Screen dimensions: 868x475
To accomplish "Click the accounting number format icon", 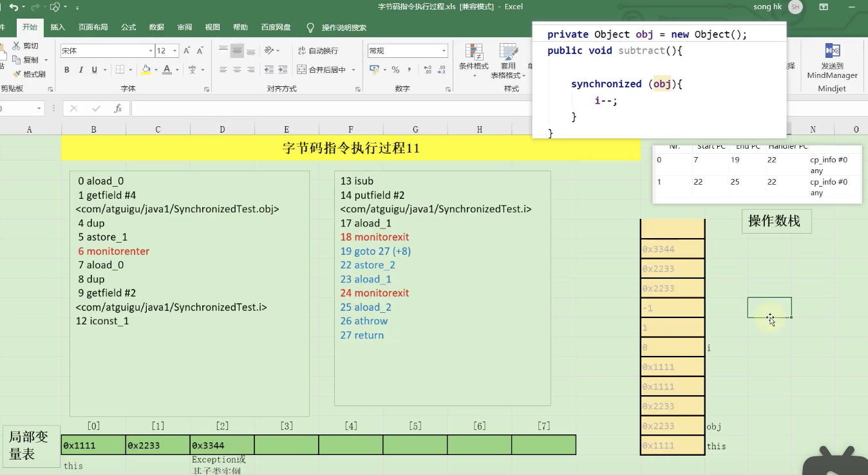I will pyautogui.click(x=373, y=70).
